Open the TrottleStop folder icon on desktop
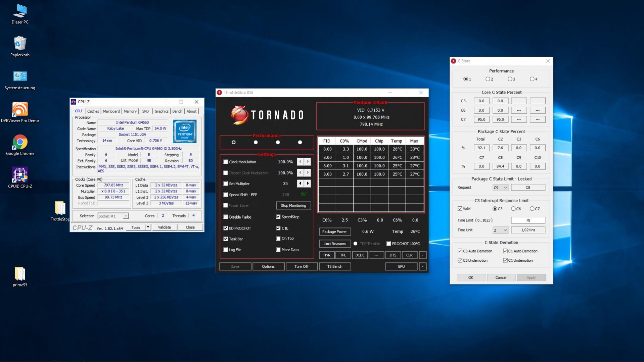The height and width of the screenshot is (362, 644). 60,211
